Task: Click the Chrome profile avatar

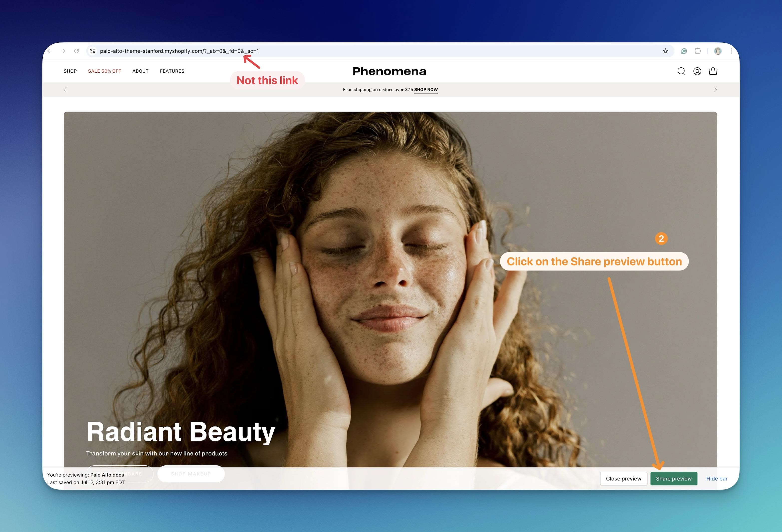Action: [718, 51]
